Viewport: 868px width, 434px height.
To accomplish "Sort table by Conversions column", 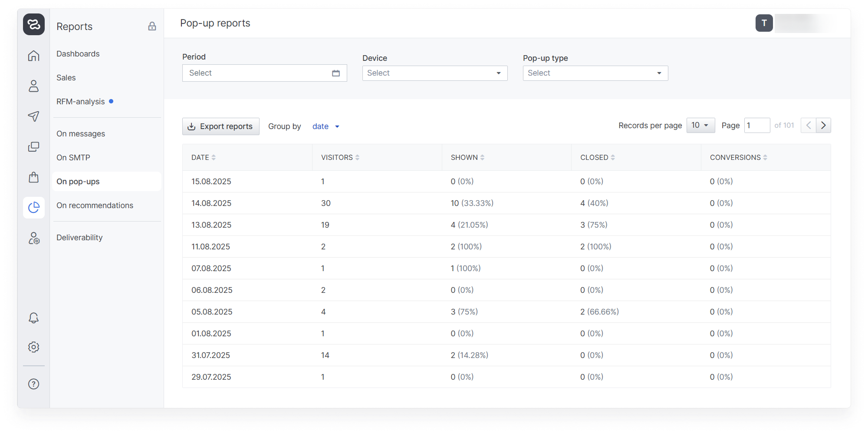I will point(765,158).
